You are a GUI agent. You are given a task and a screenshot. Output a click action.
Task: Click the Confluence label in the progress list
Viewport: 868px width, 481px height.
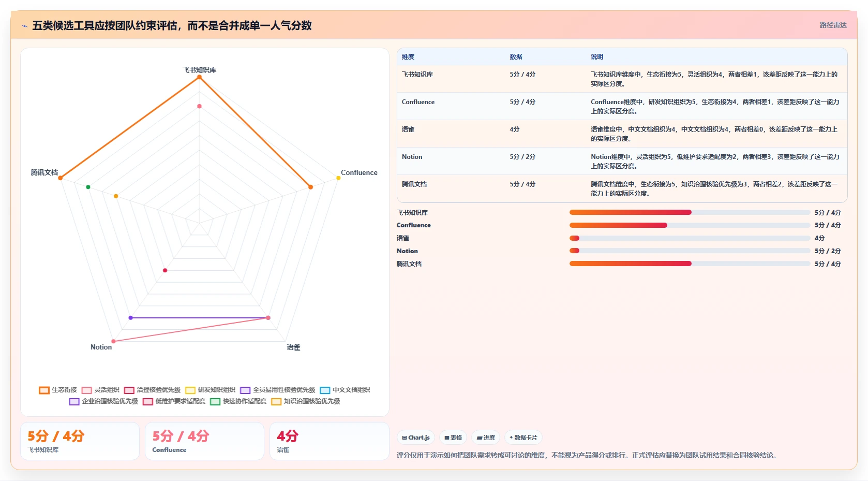click(x=413, y=225)
